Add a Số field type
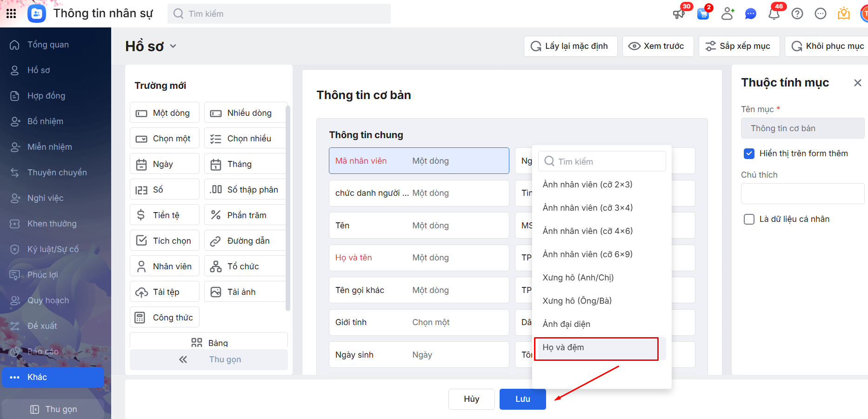The height and width of the screenshot is (419, 868). 165,190
